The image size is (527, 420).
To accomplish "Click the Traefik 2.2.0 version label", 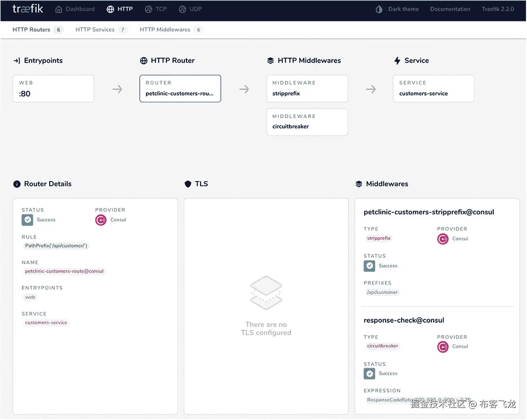I will click(498, 9).
